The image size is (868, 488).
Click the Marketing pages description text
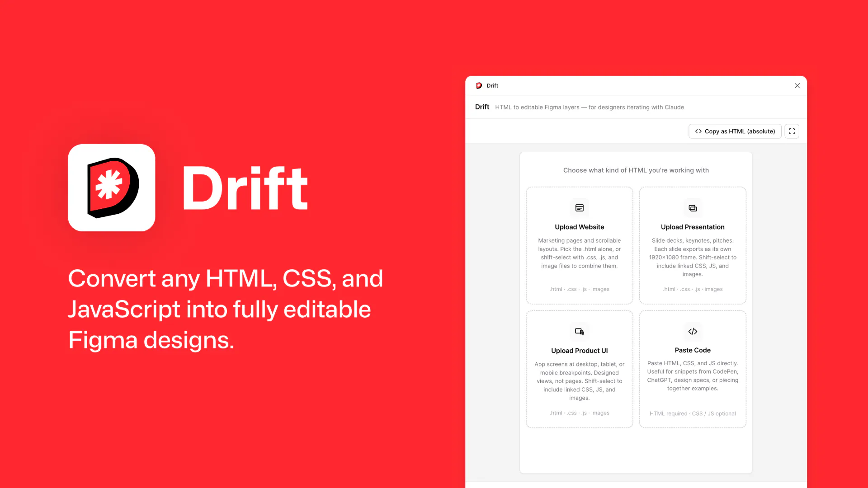579,253
